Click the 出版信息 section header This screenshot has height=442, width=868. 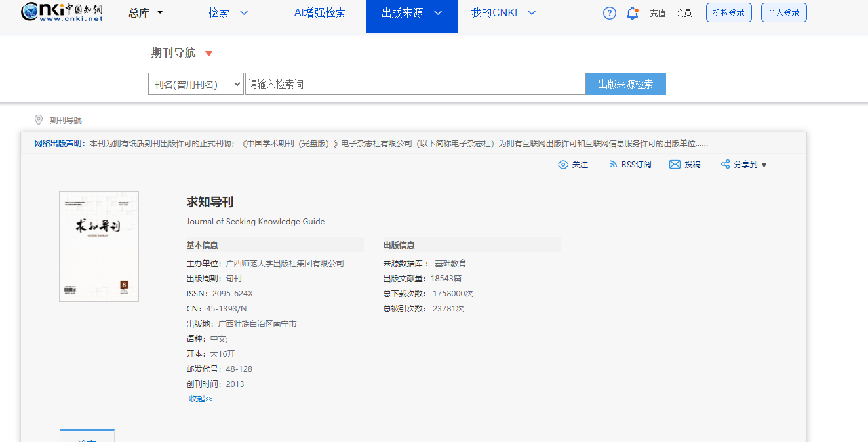coord(399,245)
